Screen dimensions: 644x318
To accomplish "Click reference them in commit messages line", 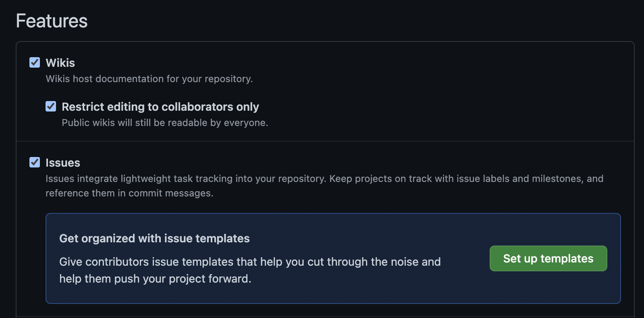I will (129, 193).
